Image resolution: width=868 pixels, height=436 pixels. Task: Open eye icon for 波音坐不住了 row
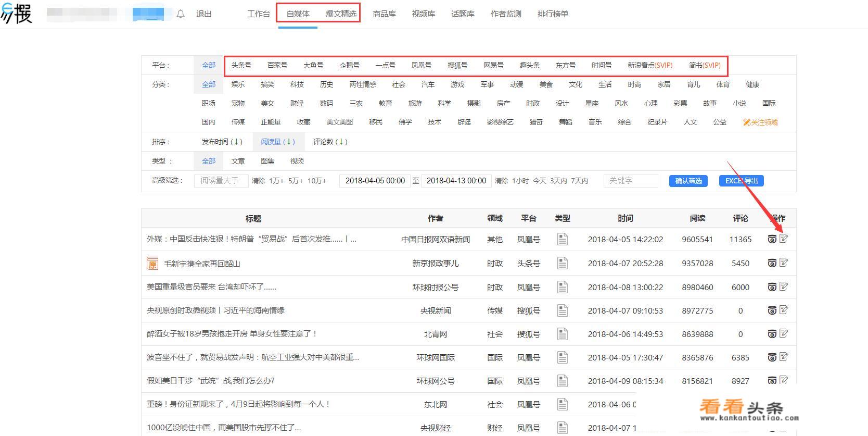pyautogui.click(x=772, y=357)
